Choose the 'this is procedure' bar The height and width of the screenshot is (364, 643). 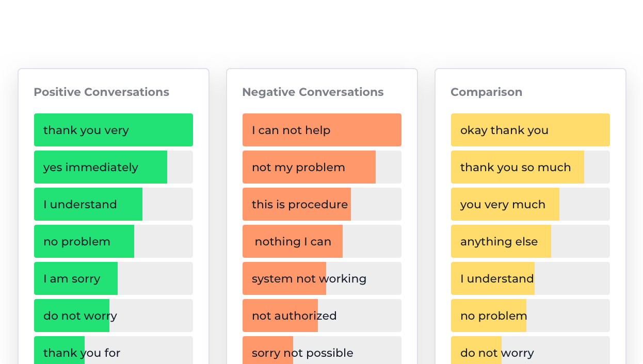[x=322, y=204]
